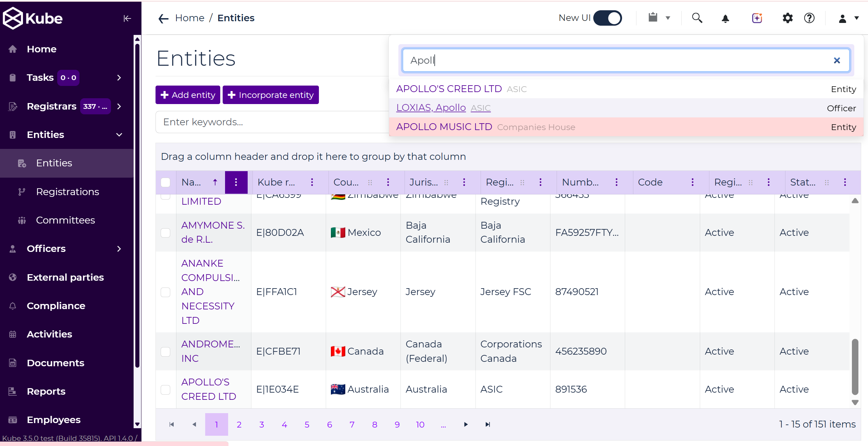Click the sparkle assistant icon
Viewport: 868px width, 446px height.
pos(757,18)
